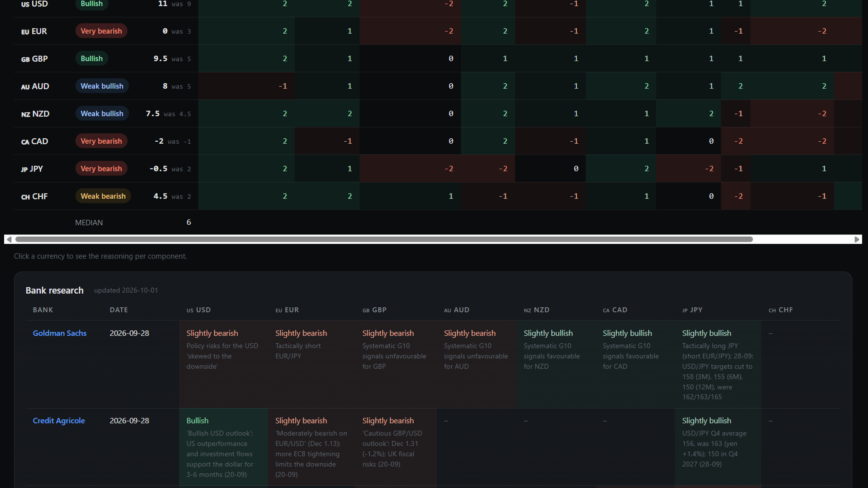Click Credit Agricole USD 'Bullish' cell
This screenshot has width=868, height=488.
pyautogui.click(x=223, y=447)
